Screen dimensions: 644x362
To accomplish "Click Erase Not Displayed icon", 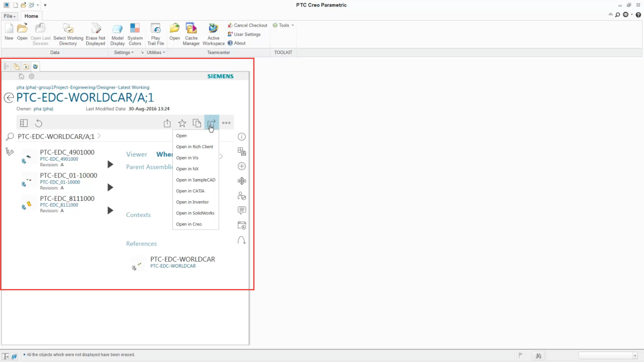I will [95, 34].
